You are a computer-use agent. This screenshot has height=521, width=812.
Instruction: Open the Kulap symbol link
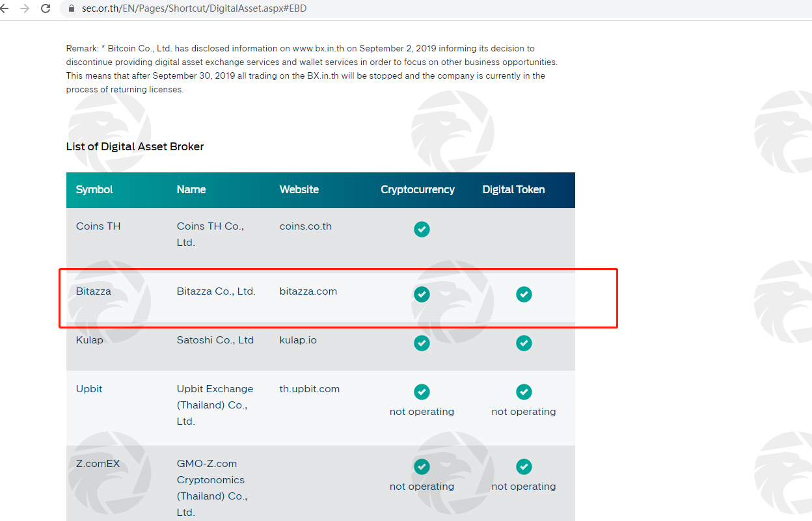90,340
